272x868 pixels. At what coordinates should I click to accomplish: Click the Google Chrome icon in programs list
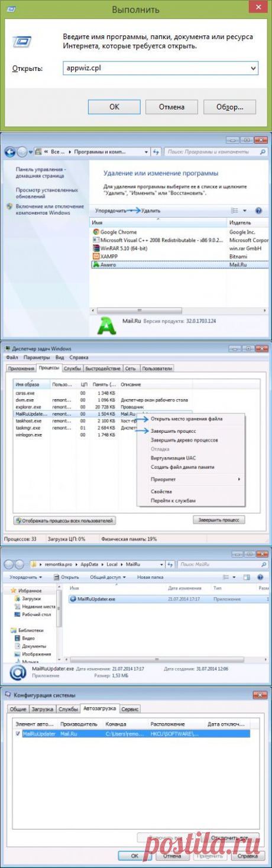pyautogui.click(x=96, y=232)
